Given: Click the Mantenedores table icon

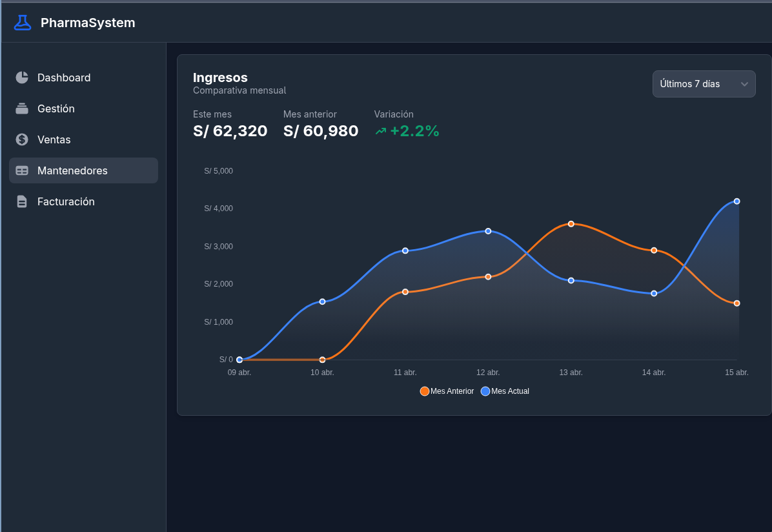Looking at the screenshot, I should (x=22, y=170).
